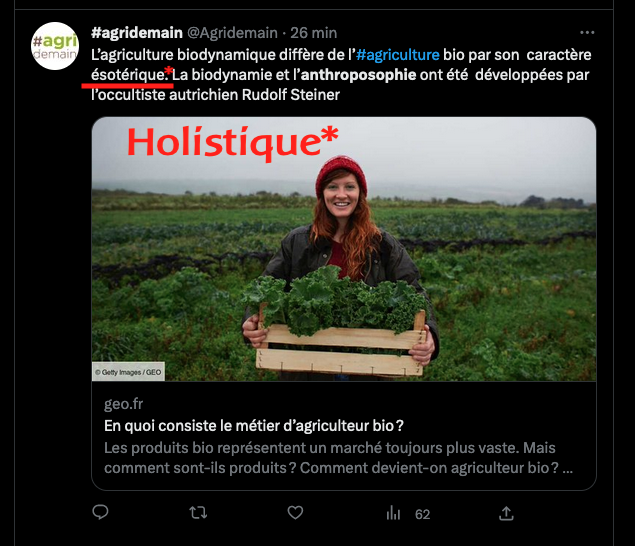Viewport: 635px width, 546px height.
Task: Click the reply speech bubble icon
Action: coord(100,512)
